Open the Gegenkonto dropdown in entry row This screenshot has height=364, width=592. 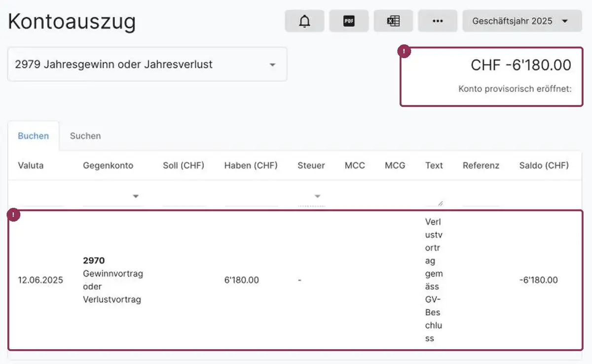coord(112,197)
